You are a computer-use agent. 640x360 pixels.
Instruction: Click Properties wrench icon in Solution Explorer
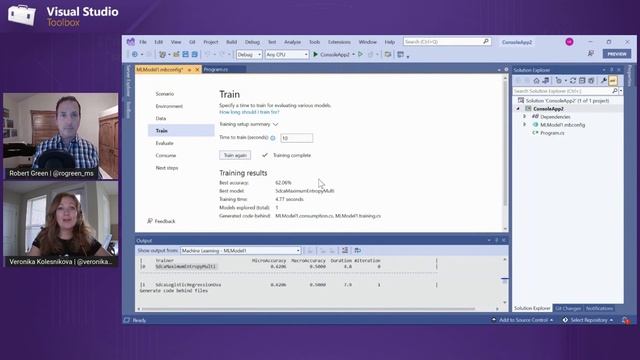click(603, 80)
